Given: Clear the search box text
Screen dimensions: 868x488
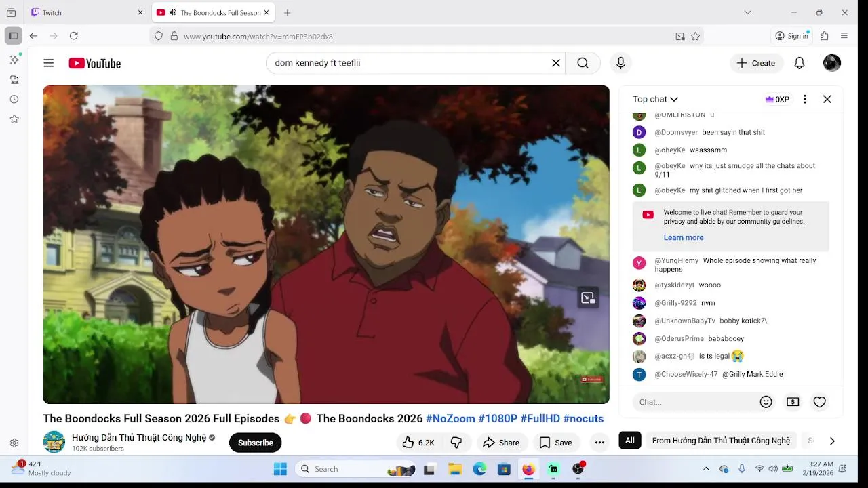Looking at the screenshot, I should click(555, 63).
